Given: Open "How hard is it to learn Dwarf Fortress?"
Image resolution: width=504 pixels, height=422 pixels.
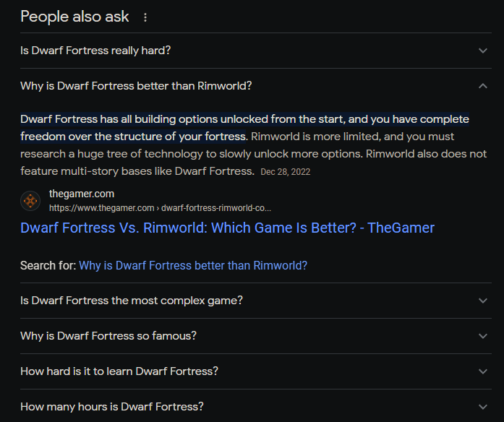Looking at the screenshot, I should (x=119, y=371).
